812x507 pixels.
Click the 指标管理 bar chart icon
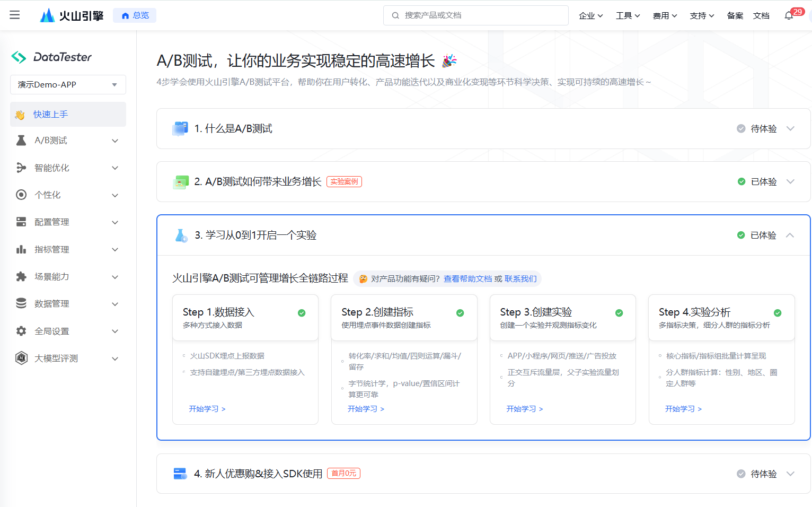[21, 249]
